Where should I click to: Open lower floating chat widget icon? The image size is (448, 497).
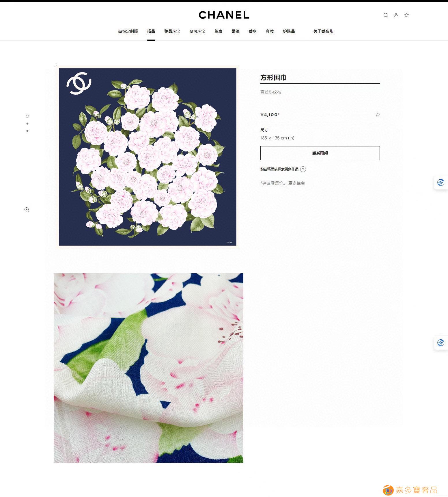(x=440, y=343)
